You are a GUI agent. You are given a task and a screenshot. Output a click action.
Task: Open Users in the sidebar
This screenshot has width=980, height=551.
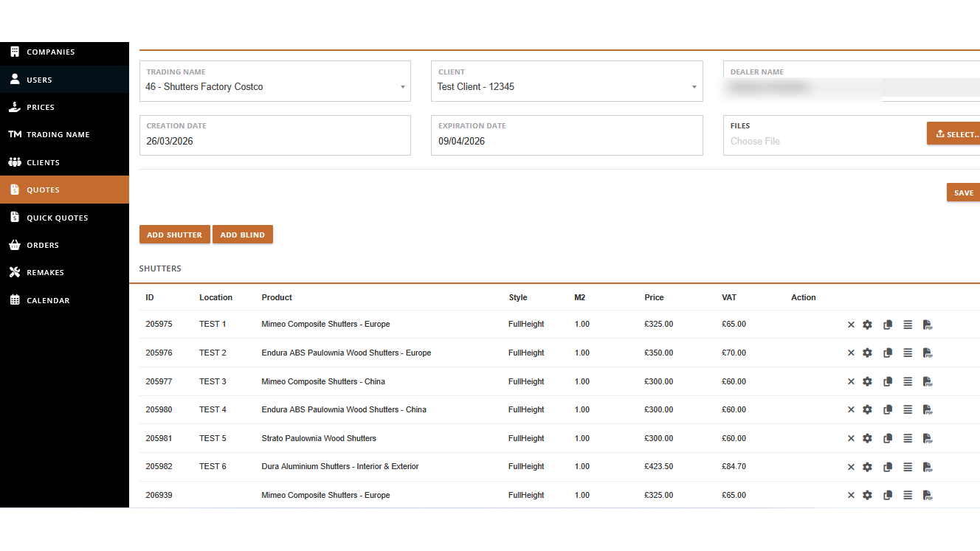point(64,80)
